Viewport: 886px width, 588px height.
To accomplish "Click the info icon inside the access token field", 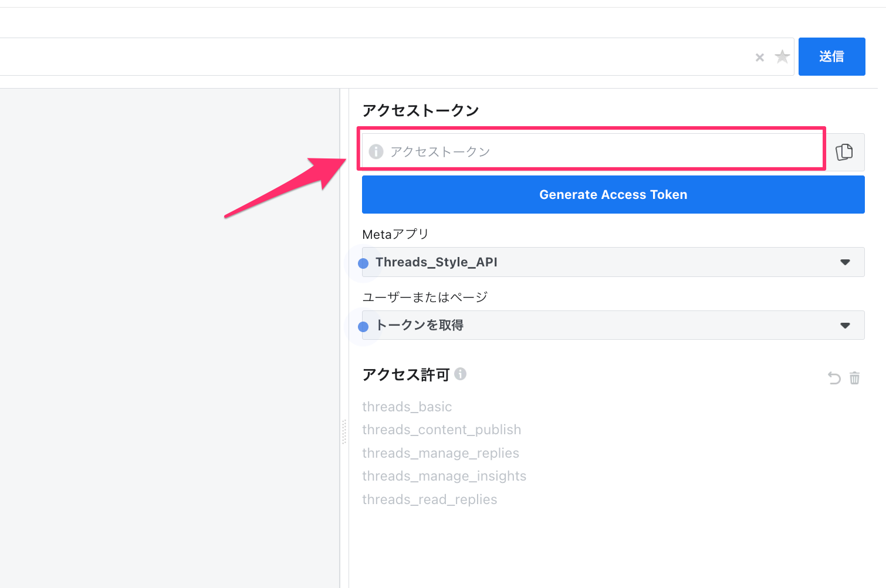I will click(376, 152).
